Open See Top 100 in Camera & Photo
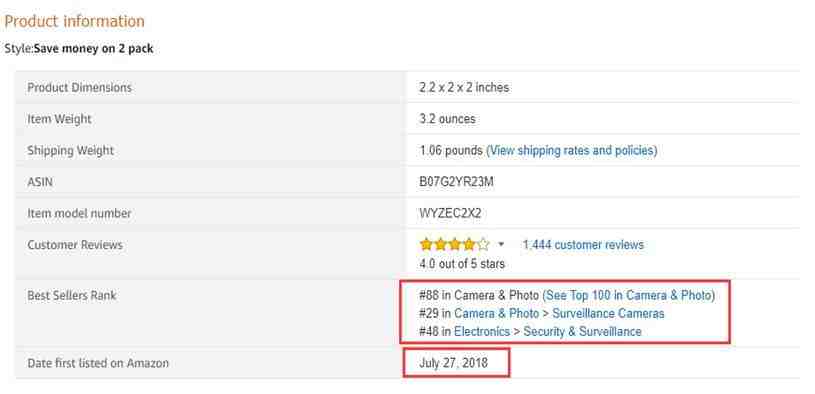 (628, 295)
